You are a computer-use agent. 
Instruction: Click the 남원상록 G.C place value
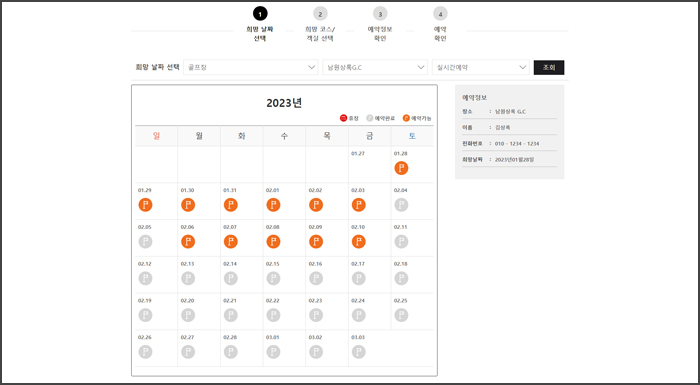510,112
